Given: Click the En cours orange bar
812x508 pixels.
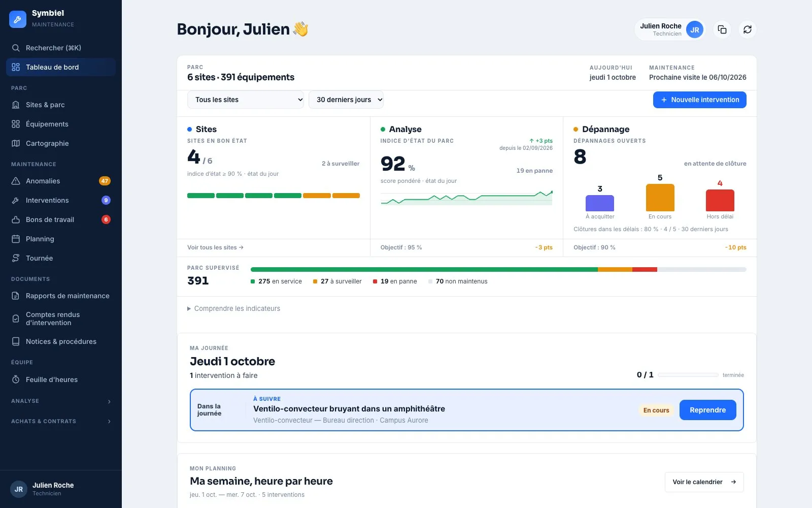Looking at the screenshot, I should coord(660,198).
